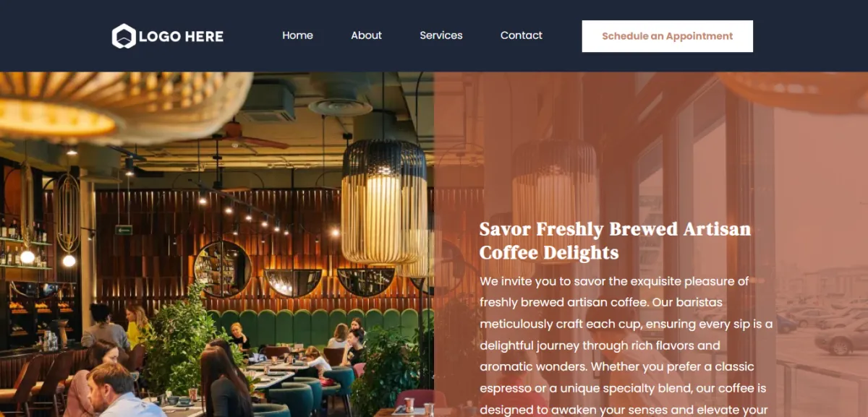Image resolution: width=868 pixels, height=417 pixels.
Task: Open the About menu link
Action: (x=366, y=35)
